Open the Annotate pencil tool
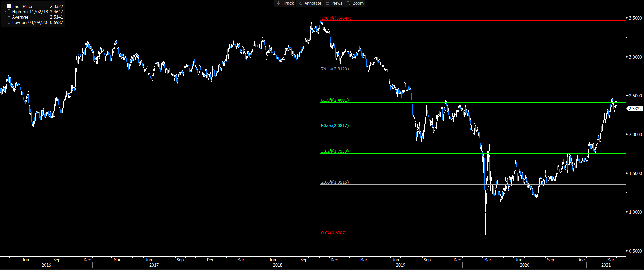This screenshot has width=644, height=270. [x=310, y=3]
